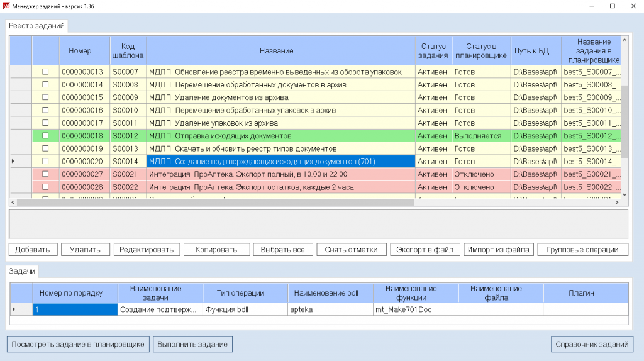Click the row indicator arrow beside task 0000000020

(x=14, y=162)
